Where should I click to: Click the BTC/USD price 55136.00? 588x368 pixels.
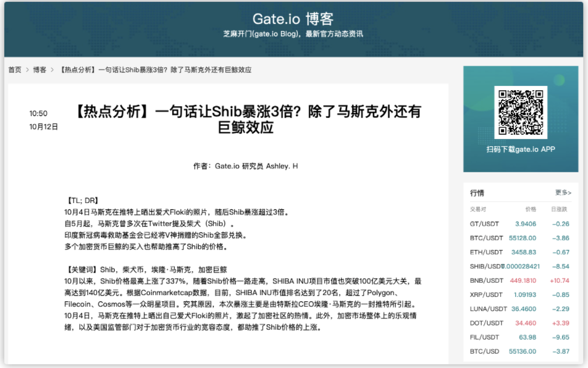(523, 351)
